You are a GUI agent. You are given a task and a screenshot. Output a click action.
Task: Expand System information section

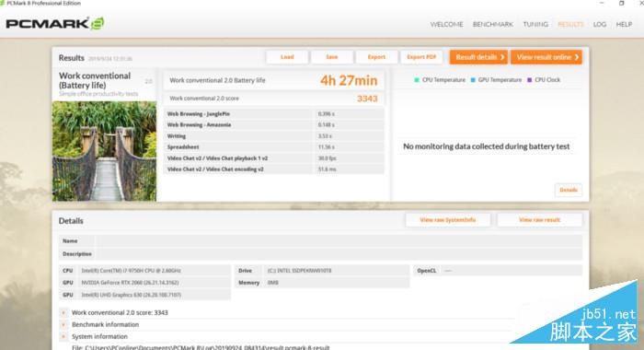point(63,336)
